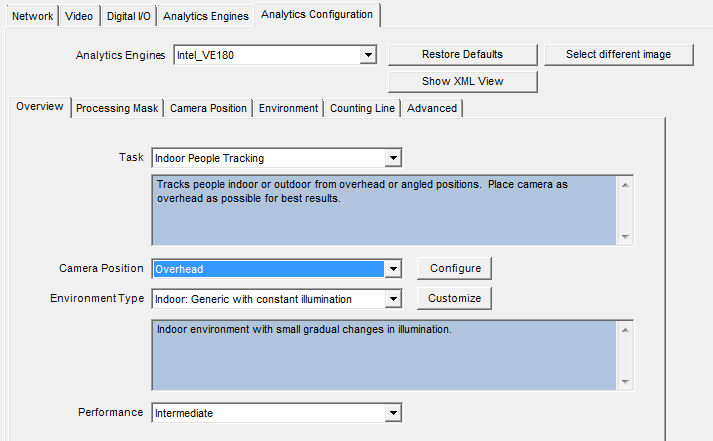Open the Processing Mask sub-tab

click(118, 108)
